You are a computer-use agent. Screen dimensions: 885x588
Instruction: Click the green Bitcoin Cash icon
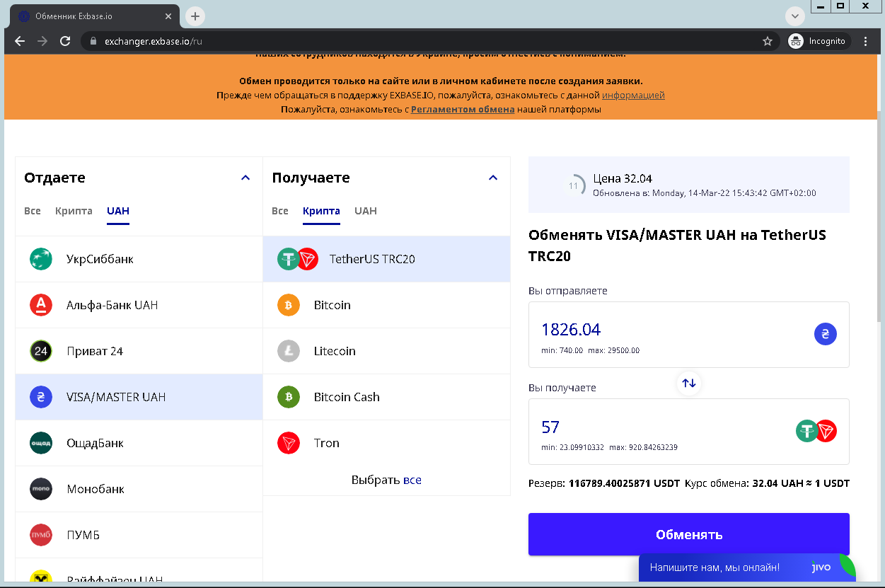[x=289, y=397]
